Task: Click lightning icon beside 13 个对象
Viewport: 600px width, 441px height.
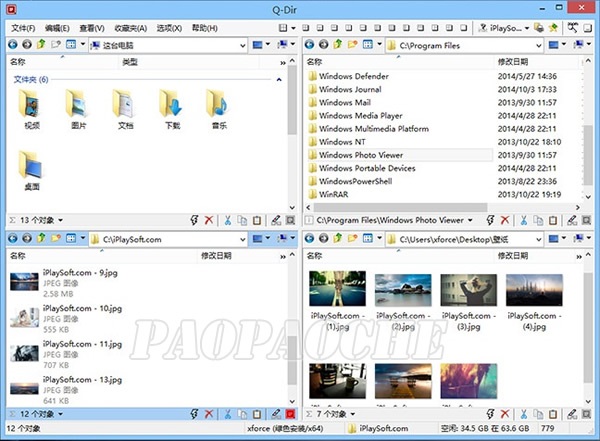Action: [194, 220]
